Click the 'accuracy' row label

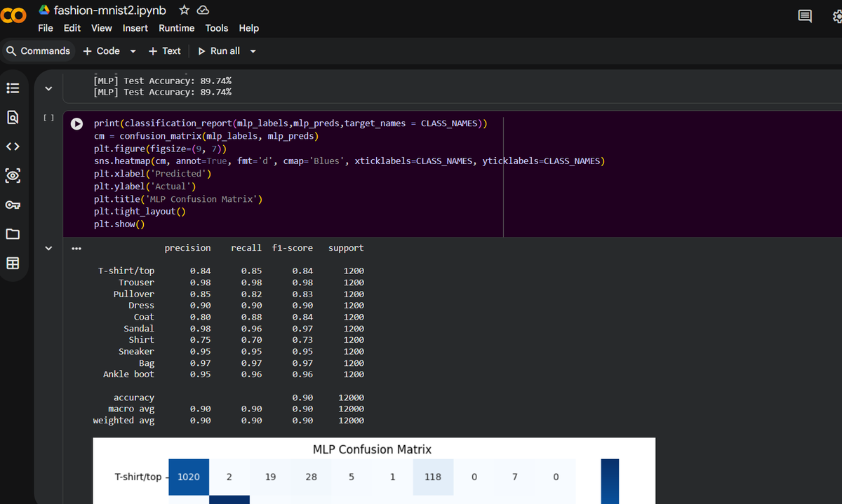click(x=133, y=397)
